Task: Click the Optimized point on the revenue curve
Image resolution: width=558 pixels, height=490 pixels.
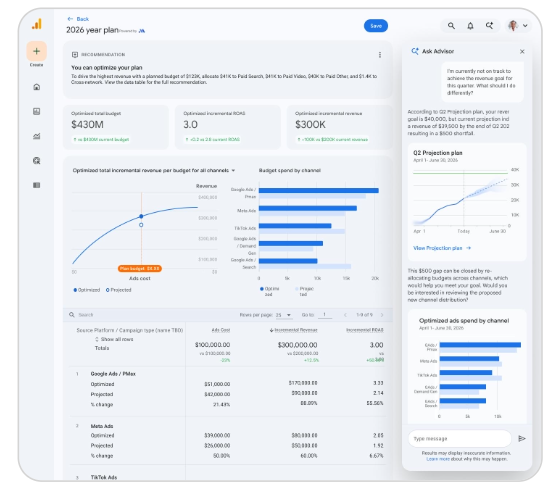Action: (141, 216)
